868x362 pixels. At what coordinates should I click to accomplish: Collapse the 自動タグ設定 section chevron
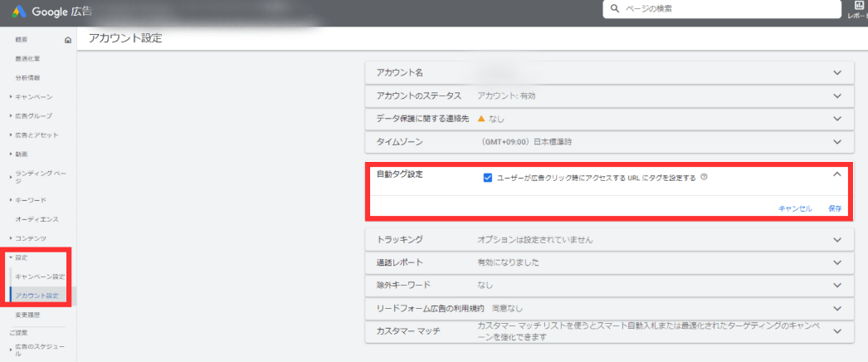pos(837,174)
